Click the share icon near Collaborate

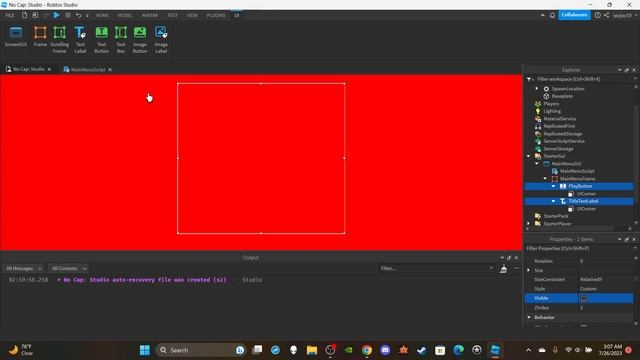click(x=607, y=15)
